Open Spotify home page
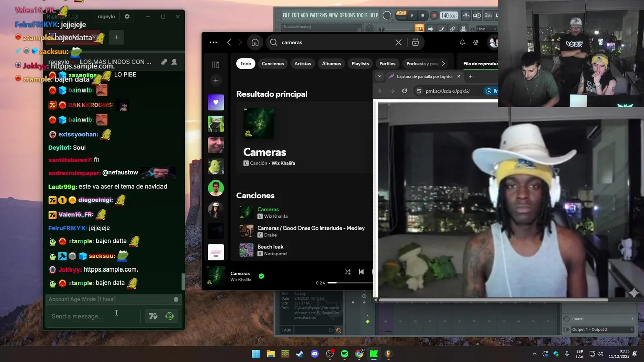Viewport: 644px width, 362px height. 255,42
